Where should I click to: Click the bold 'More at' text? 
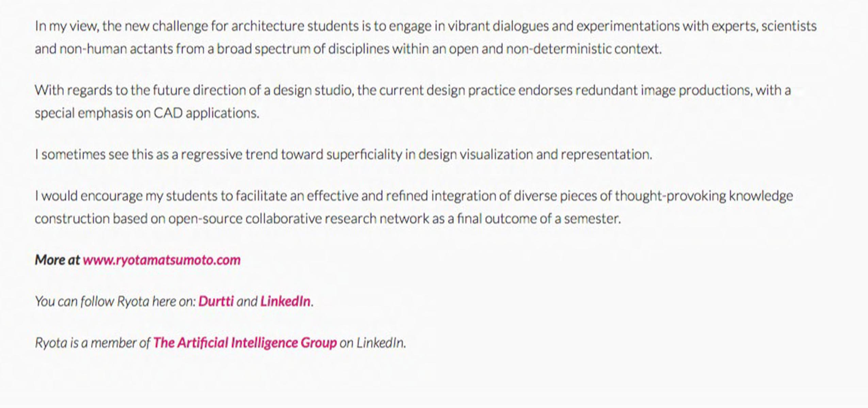point(57,260)
